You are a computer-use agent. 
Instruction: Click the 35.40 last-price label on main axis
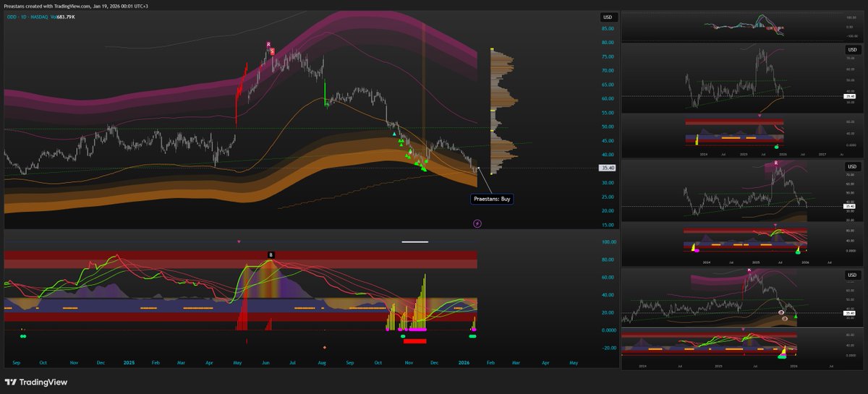[608, 168]
